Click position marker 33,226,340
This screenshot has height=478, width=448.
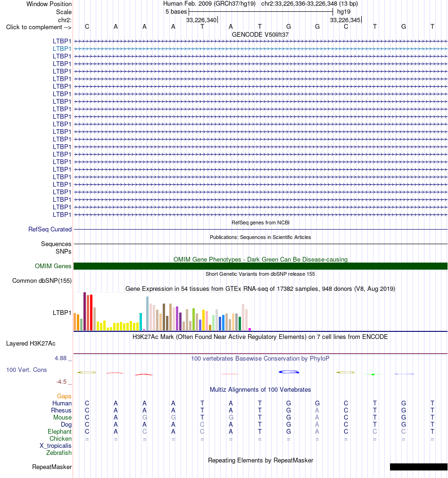pyautogui.click(x=201, y=20)
